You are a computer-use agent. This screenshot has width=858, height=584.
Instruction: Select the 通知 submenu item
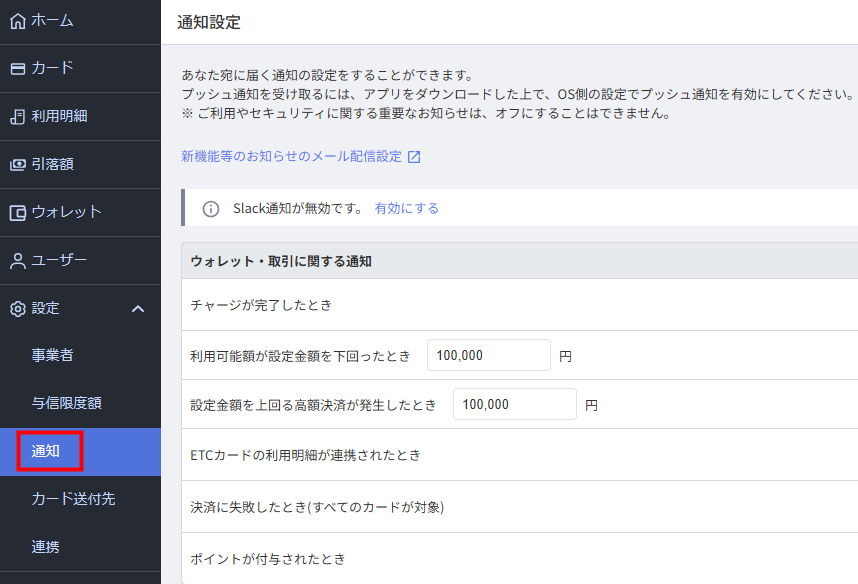(46, 451)
